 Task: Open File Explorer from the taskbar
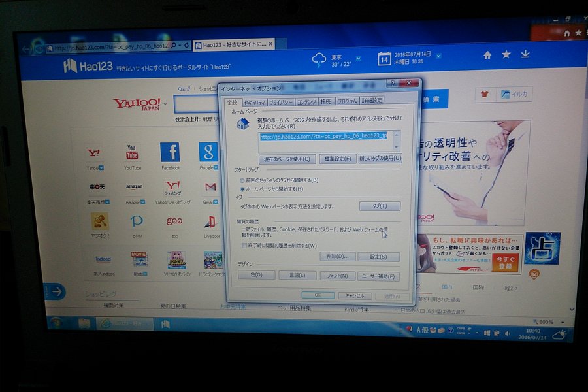84,323
